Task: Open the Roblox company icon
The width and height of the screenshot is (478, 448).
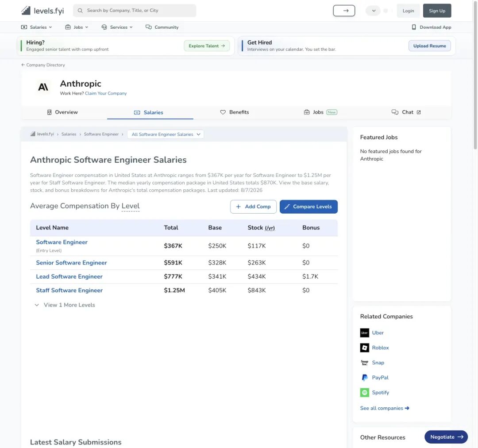Action: click(x=364, y=348)
